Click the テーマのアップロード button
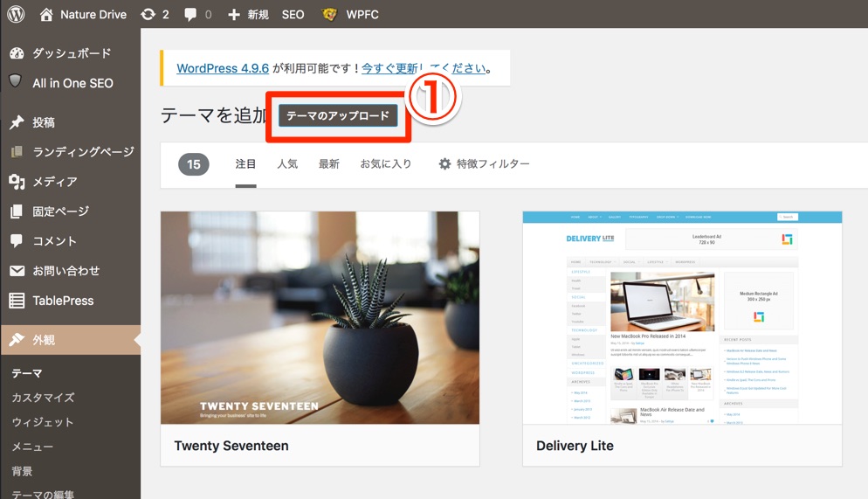This screenshot has width=868, height=499. pos(338,115)
